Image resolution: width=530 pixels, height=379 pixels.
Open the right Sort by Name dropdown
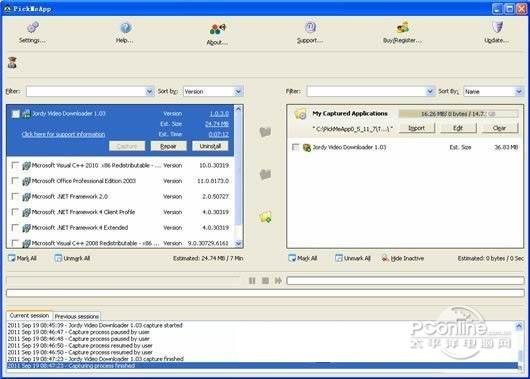coord(519,92)
